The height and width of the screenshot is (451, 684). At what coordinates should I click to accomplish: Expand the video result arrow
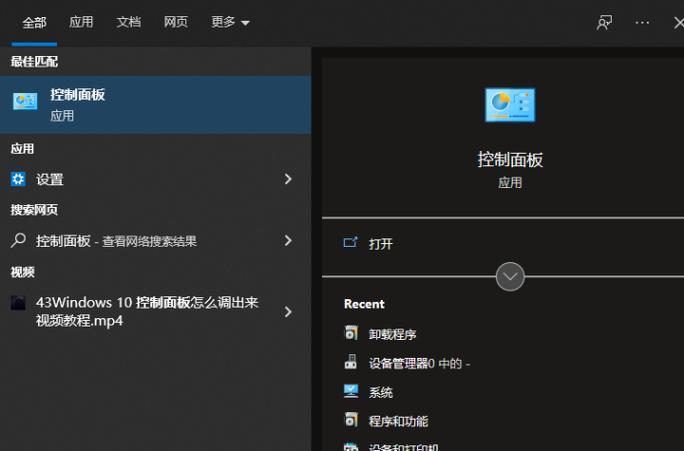(x=288, y=311)
